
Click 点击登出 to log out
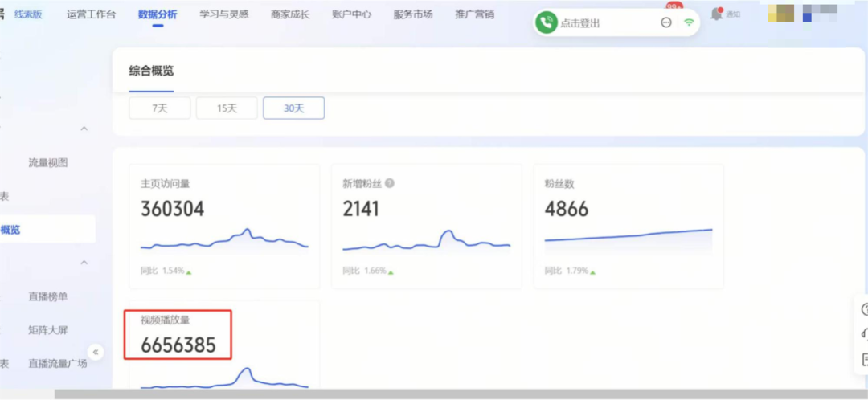pyautogui.click(x=580, y=23)
